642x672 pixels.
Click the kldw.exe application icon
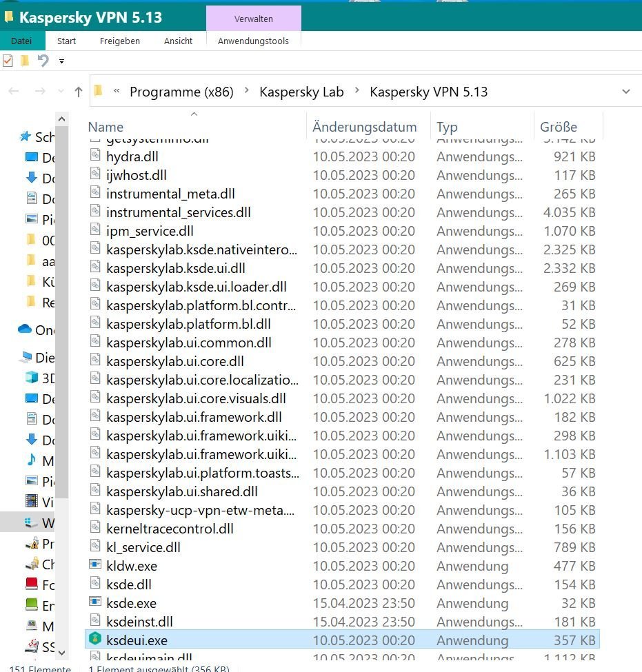[95, 566]
